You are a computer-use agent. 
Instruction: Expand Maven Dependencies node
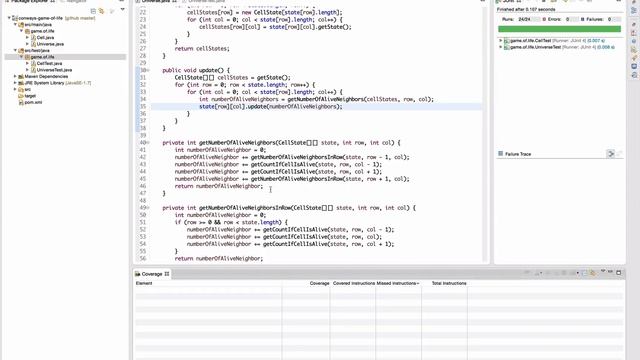(16, 76)
